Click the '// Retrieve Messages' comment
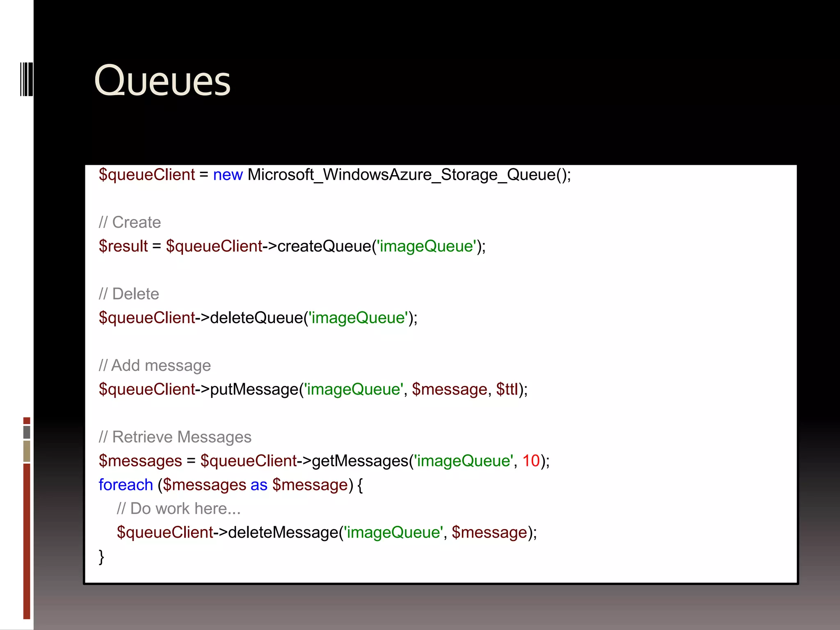Image resolution: width=840 pixels, height=630 pixels. tap(175, 437)
